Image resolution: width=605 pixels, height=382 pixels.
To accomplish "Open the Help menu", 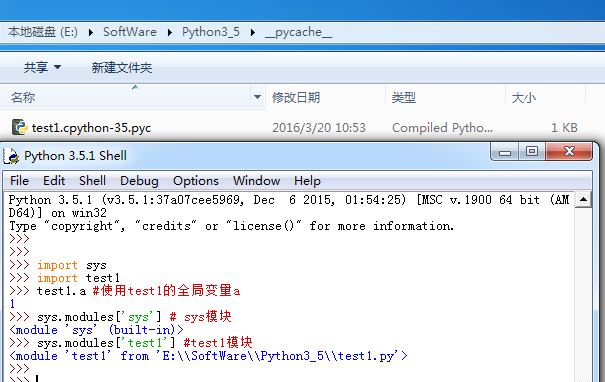I will pos(307,181).
